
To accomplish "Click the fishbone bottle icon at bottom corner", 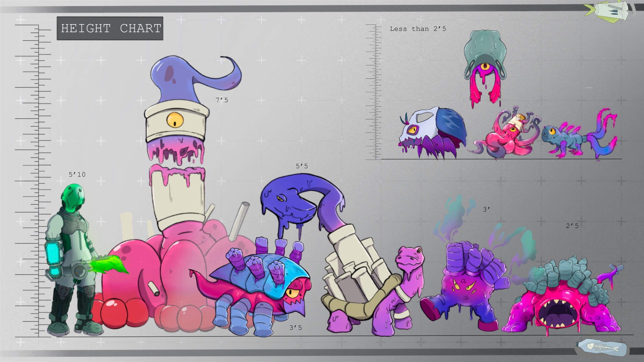I will point(601,348).
